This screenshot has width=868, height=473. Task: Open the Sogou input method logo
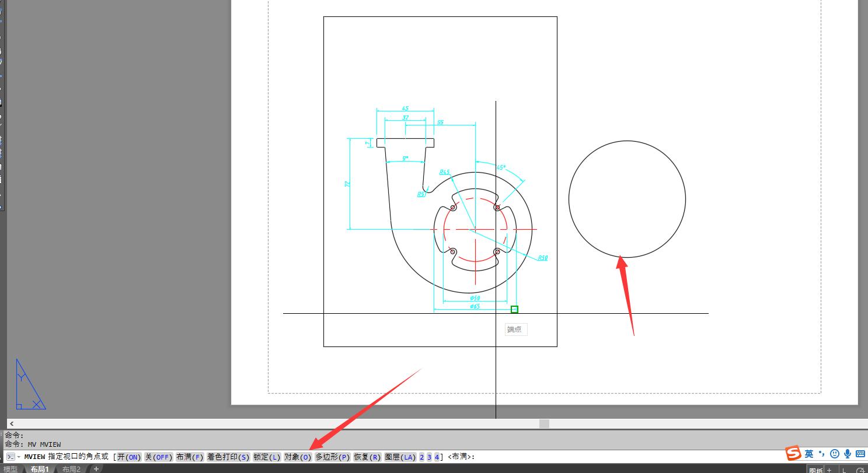point(793,453)
